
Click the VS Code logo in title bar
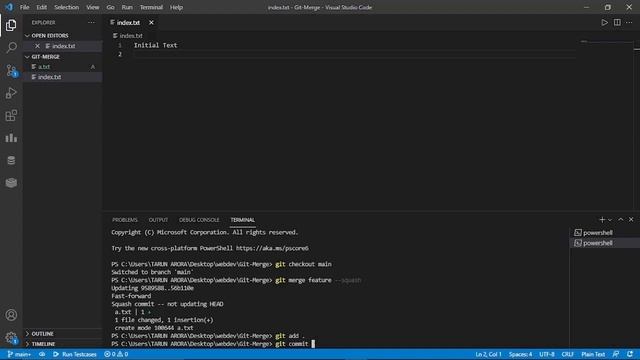(x=9, y=7)
